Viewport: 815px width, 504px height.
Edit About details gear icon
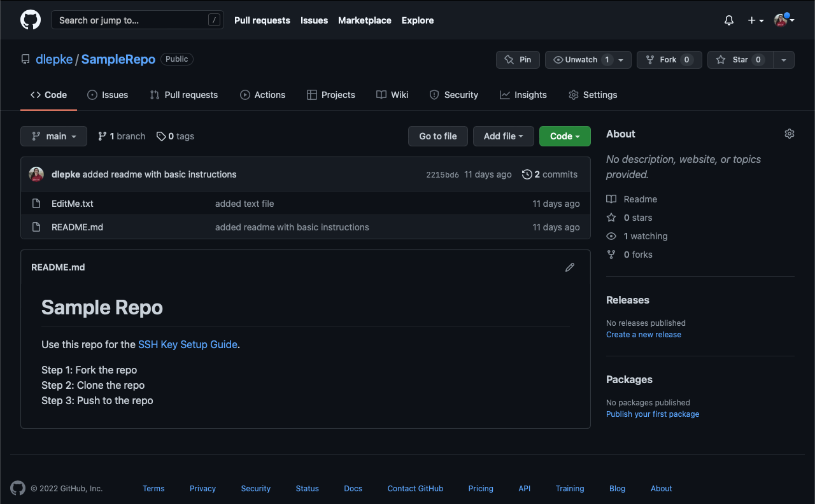(790, 134)
